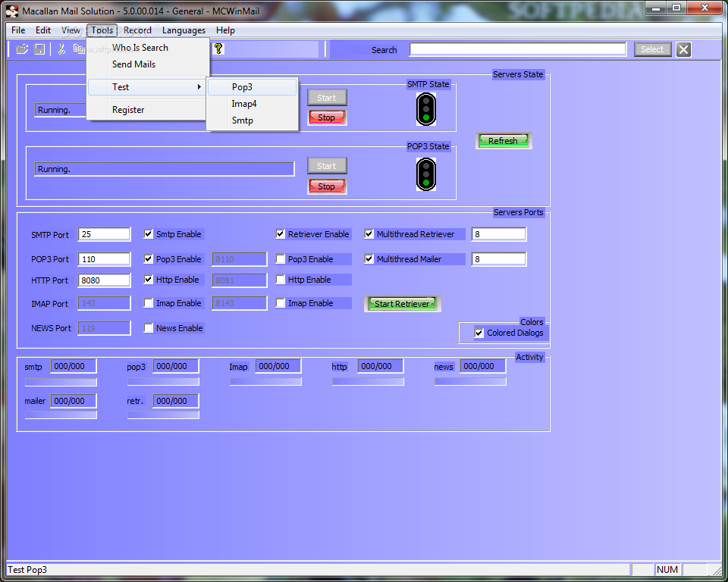Click the Search input field
The width and height of the screenshot is (728, 582).
[518, 49]
